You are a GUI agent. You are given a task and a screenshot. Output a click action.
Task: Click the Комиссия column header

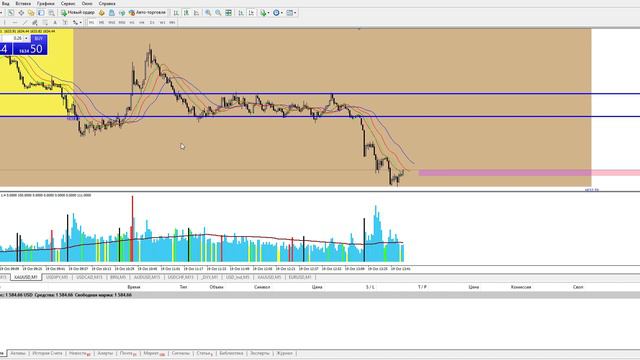point(521,287)
